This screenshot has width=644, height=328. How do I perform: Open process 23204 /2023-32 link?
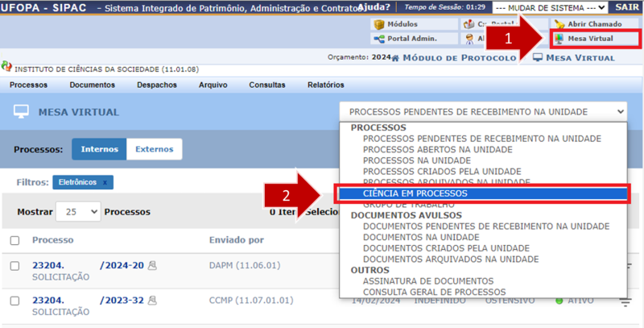click(x=88, y=301)
